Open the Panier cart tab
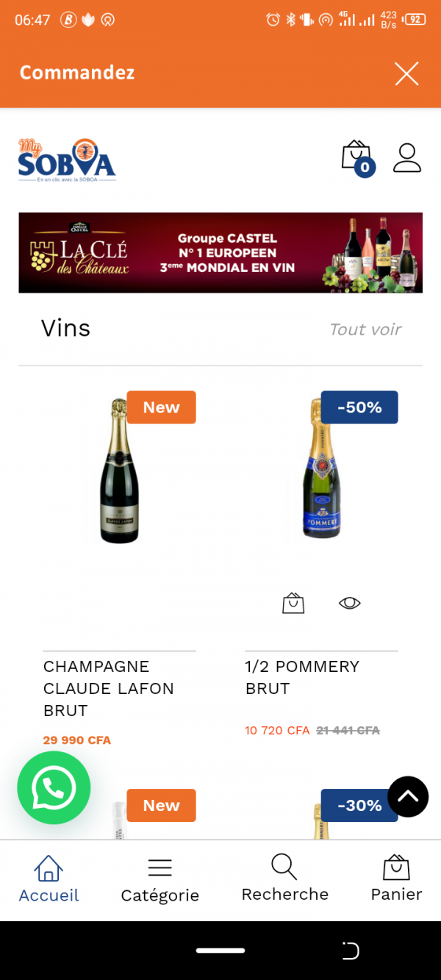This screenshot has height=980, width=441. (x=396, y=879)
